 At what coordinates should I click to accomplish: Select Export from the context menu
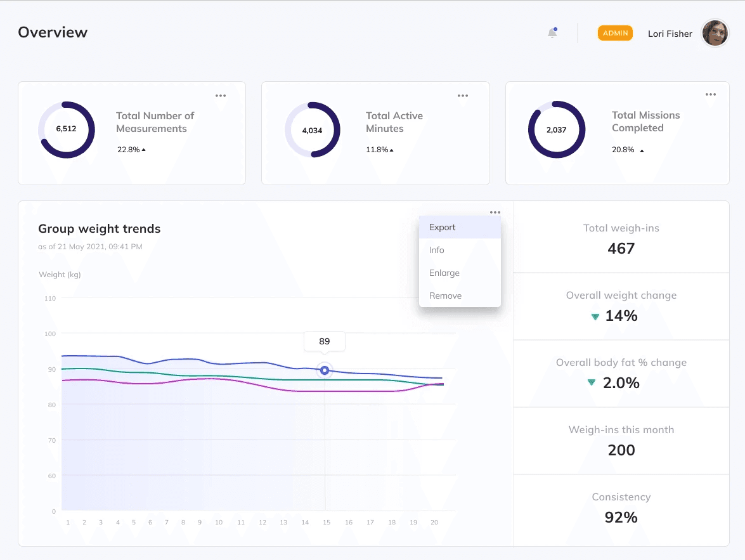(442, 227)
